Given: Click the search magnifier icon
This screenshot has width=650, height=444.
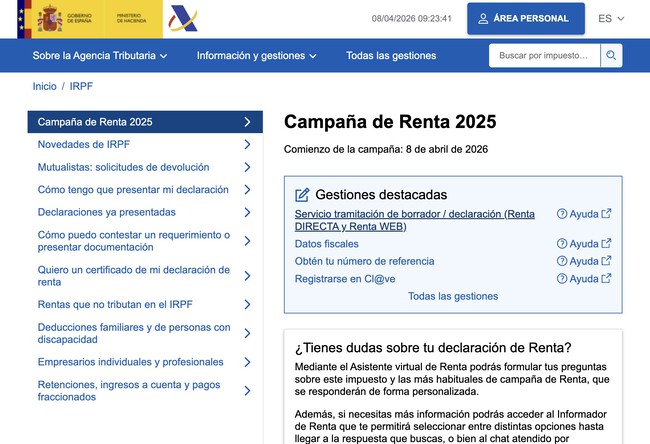Looking at the screenshot, I should (611, 55).
